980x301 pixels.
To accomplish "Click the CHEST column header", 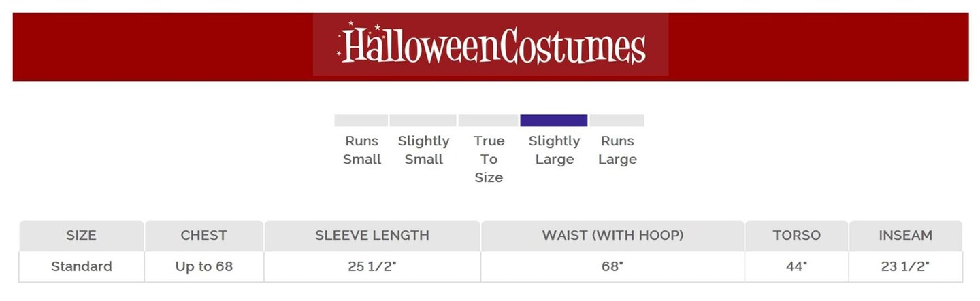I will pyautogui.click(x=203, y=236).
